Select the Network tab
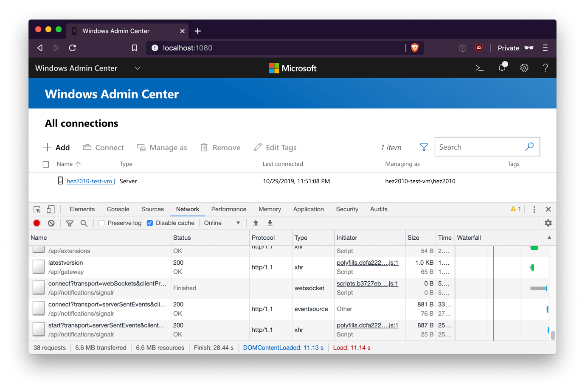Viewport: 585px width, 392px height. click(188, 209)
